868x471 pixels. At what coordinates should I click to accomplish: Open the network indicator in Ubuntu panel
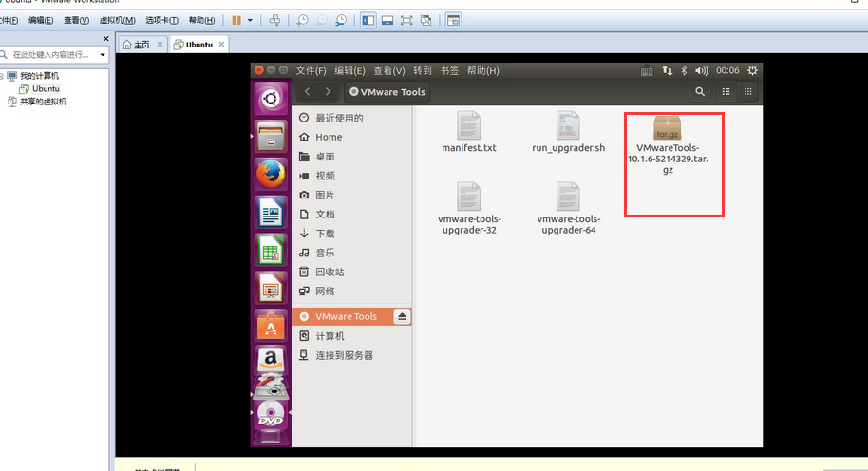667,71
